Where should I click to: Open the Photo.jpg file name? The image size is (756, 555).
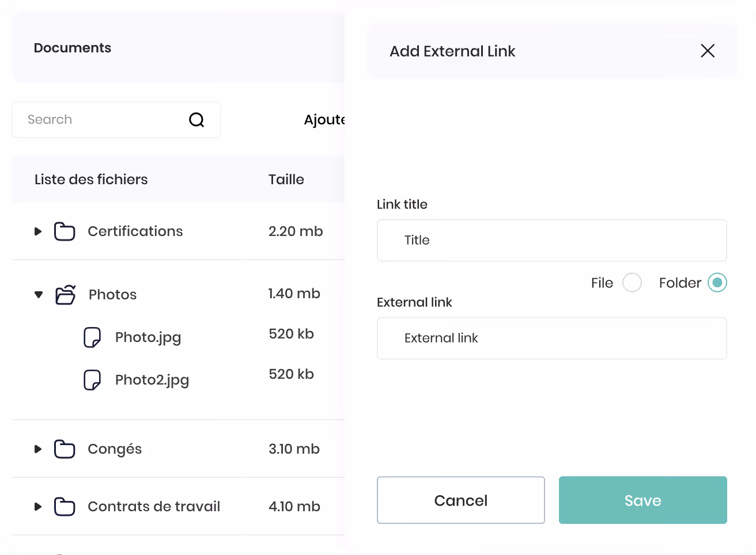148,337
